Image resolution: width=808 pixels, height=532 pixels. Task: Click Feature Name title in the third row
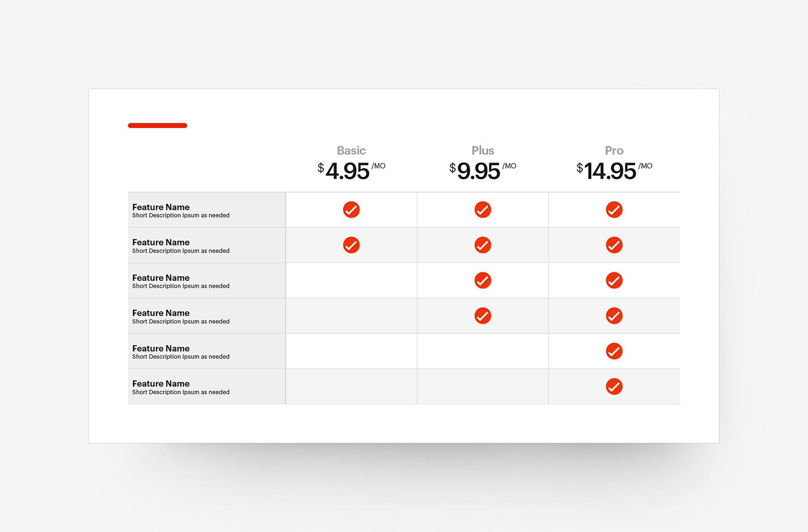pos(161,278)
